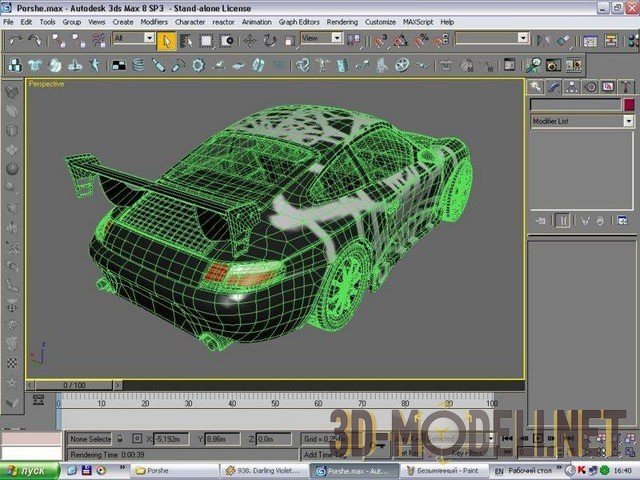Open the Motion command panel tab
Screen dimensions: 640x480
coord(590,87)
